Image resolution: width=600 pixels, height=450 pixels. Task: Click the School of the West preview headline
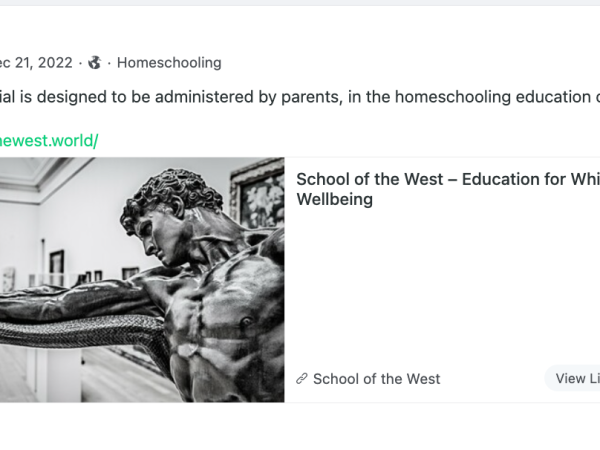click(x=448, y=189)
